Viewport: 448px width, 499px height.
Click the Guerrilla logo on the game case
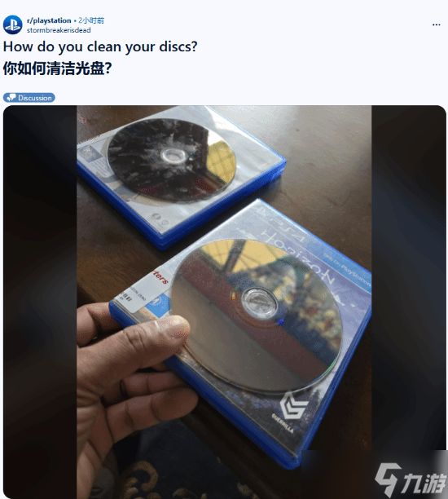click(292, 412)
